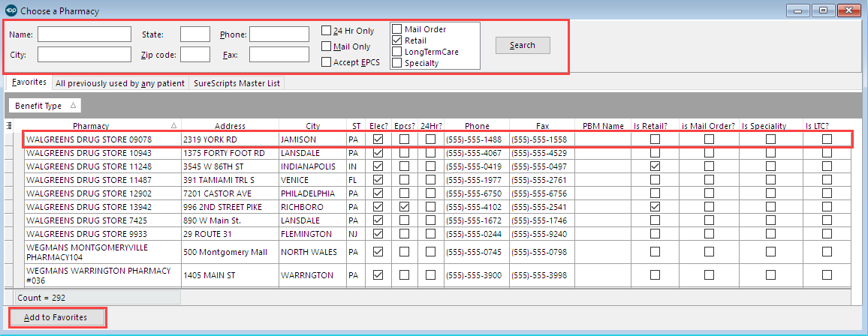Screen dimensions: 868x336
Task: Maximize the Choose a Pharmacy window
Action: [823, 10]
